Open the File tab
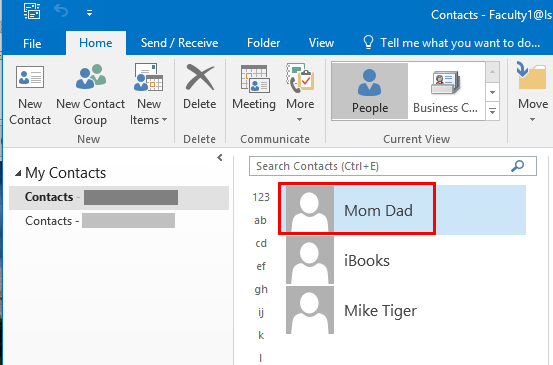Screen dimensions: 553x365 tap(32, 43)
